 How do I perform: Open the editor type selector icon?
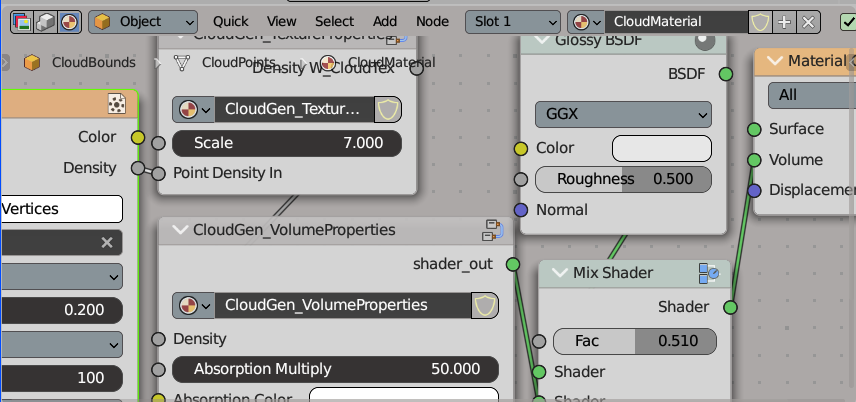click(x=20, y=21)
